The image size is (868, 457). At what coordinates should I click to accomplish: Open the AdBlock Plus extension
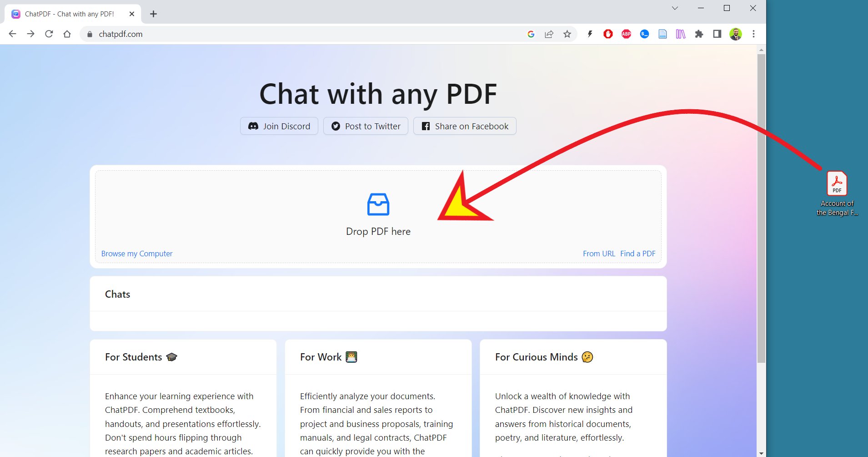(626, 34)
